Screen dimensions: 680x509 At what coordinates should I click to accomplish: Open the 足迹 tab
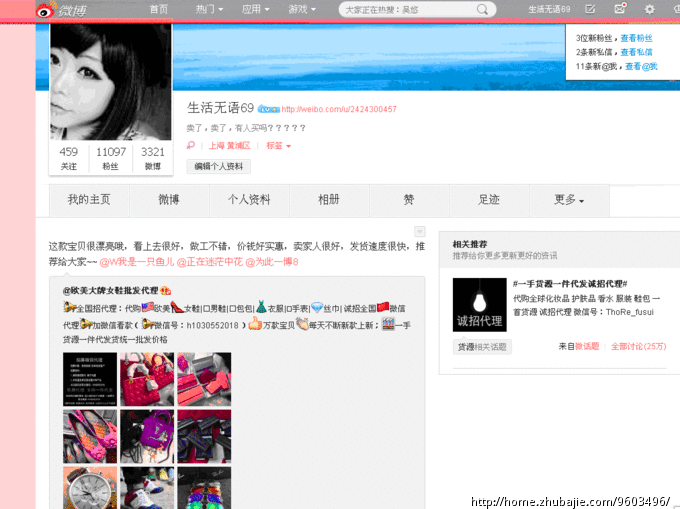[x=489, y=200]
